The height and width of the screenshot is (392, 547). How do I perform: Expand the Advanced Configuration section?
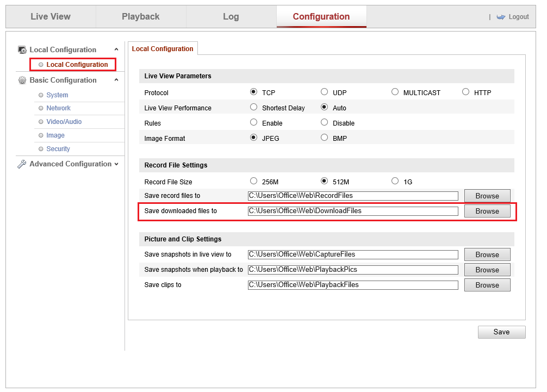[116, 164]
